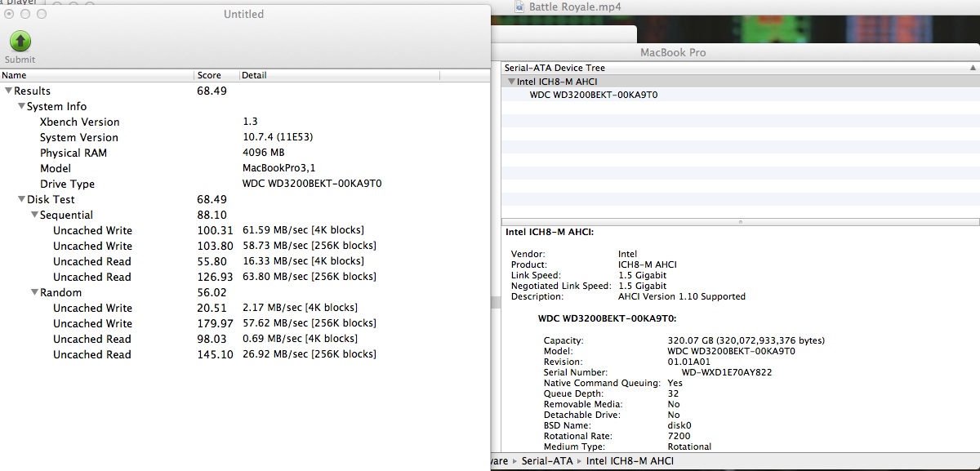Image resolution: width=980 pixels, height=471 pixels.
Task: Click the Detail column header
Action: [339, 75]
